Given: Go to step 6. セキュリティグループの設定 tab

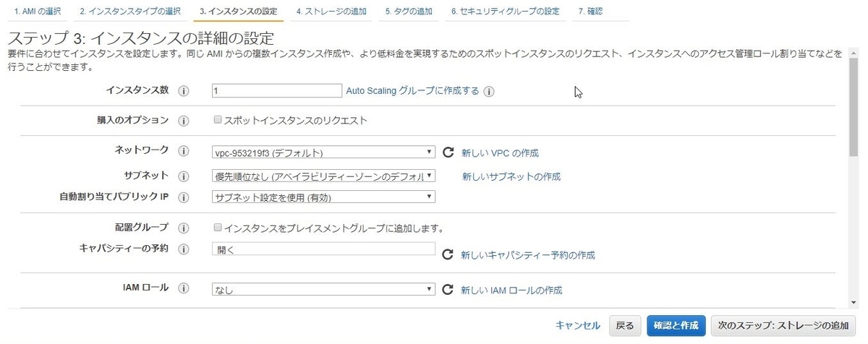Looking at the screenshot, I should (x=506, y=12).
